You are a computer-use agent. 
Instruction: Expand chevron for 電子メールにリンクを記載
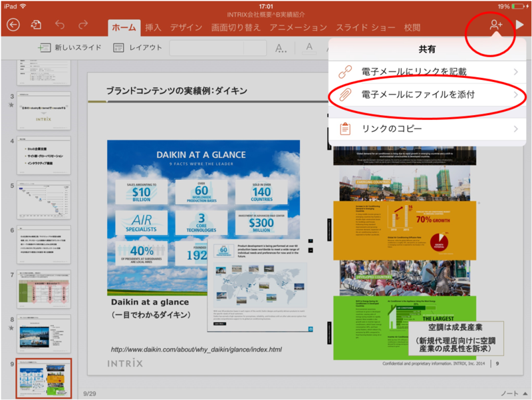click(x=516, y=72)
